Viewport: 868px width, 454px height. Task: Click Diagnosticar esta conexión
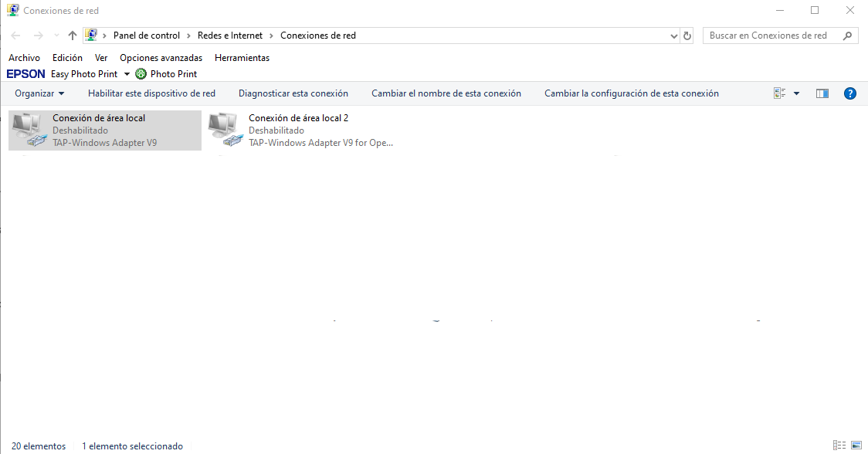(293, 93)
